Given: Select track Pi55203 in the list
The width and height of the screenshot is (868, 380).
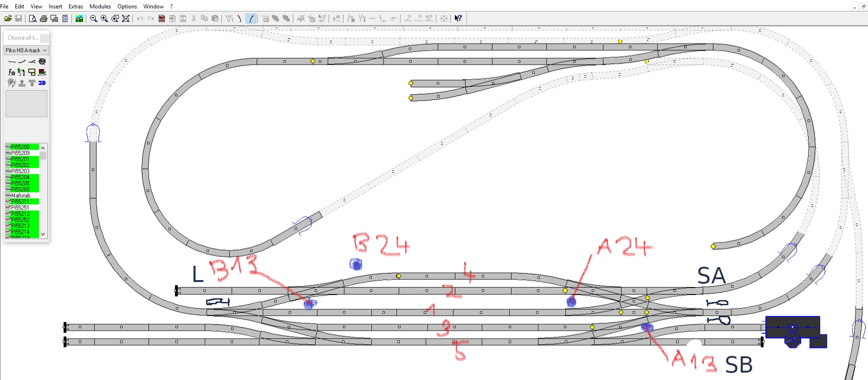Looking at the screenshot, I should (20, 171).
